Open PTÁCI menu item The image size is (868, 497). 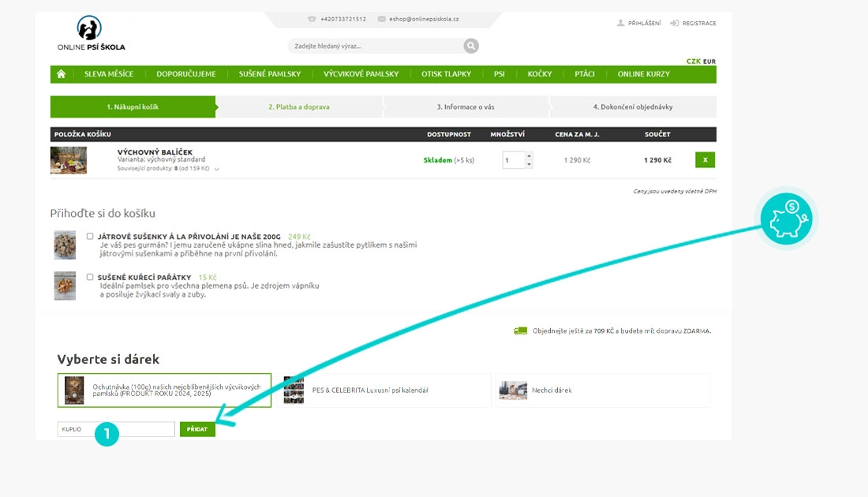pyautogui.click(x=585, y=74)
